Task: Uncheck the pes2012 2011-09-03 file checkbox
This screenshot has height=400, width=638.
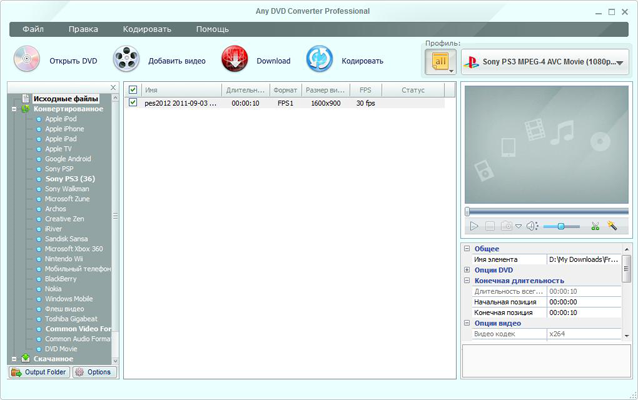Action: 133,103
